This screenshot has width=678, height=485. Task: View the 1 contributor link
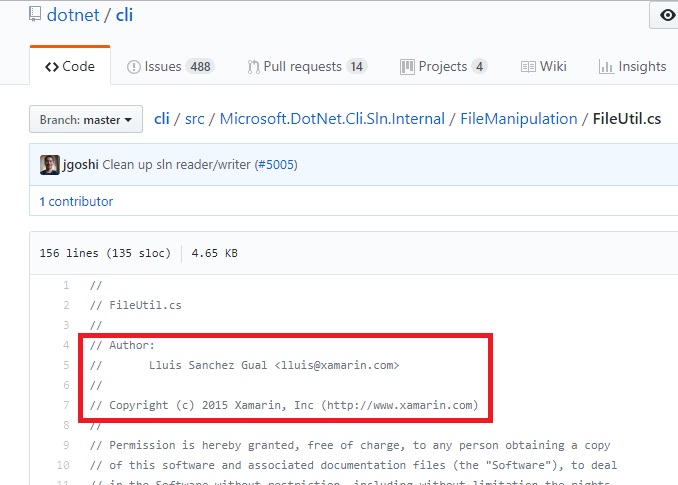pyautogui.click(x=76, y=201)
